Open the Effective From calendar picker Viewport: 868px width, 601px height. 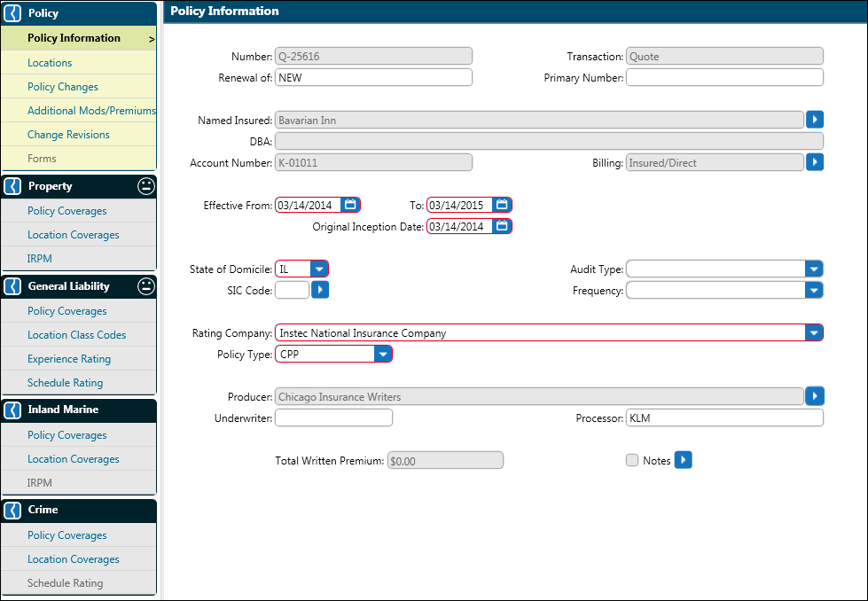pyautogui.click(x=350, y=205)
